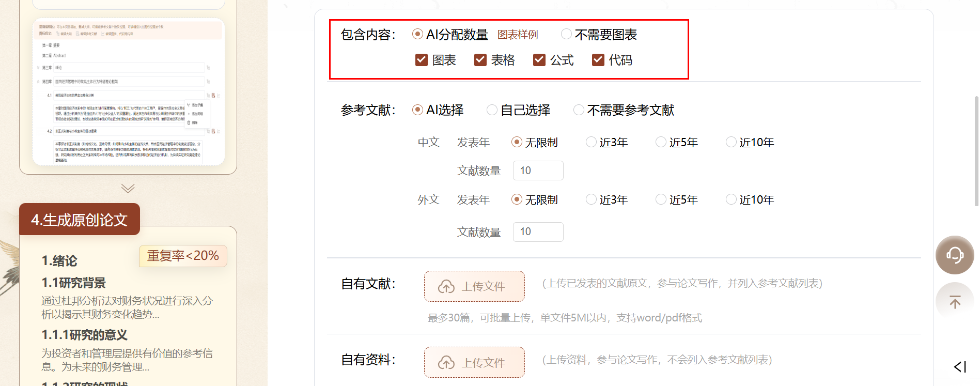Choose 近10年 for 外文 发表年

click(x=731, y=199)
